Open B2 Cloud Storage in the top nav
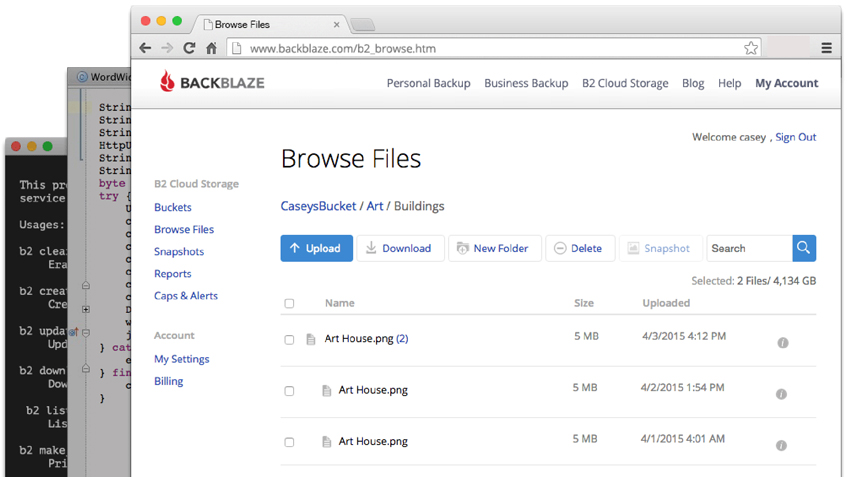Image resolution: width=850 pixels, height=477 pixels. pos(625,83)
